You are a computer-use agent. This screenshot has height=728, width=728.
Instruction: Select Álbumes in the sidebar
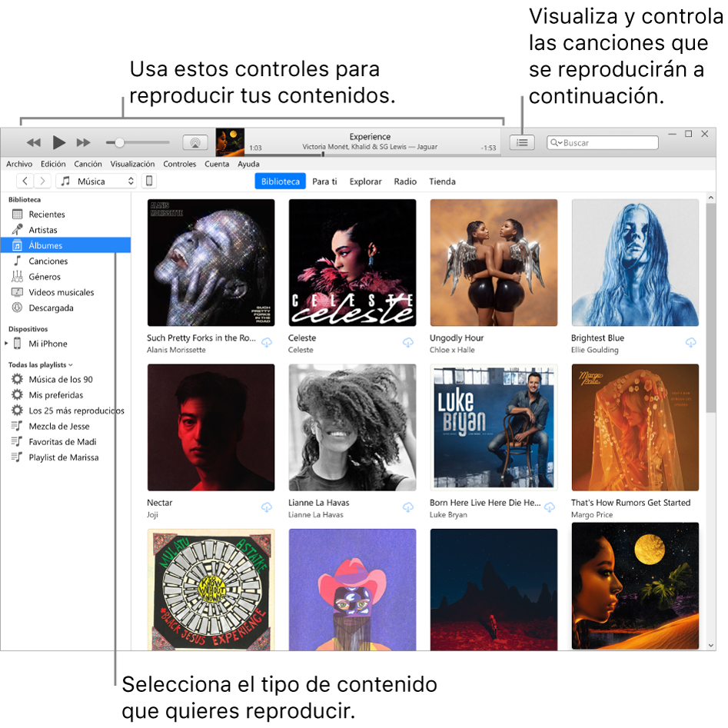(65, 245)
